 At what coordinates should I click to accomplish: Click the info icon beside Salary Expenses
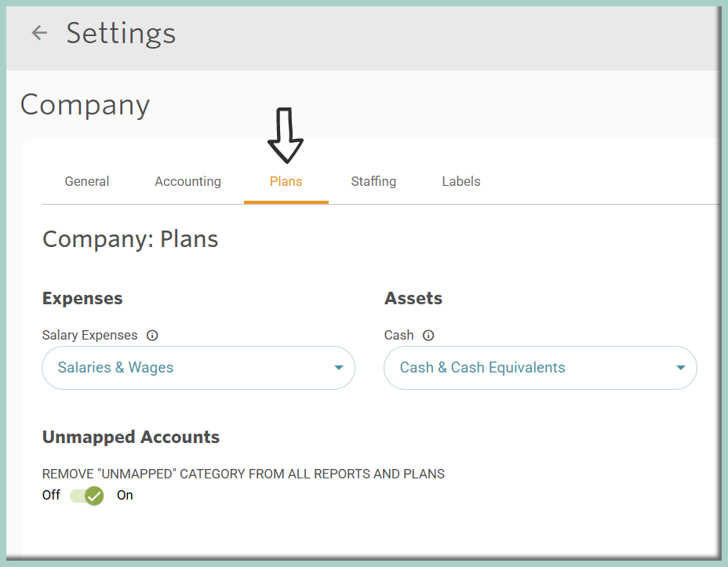pos(152,336)
